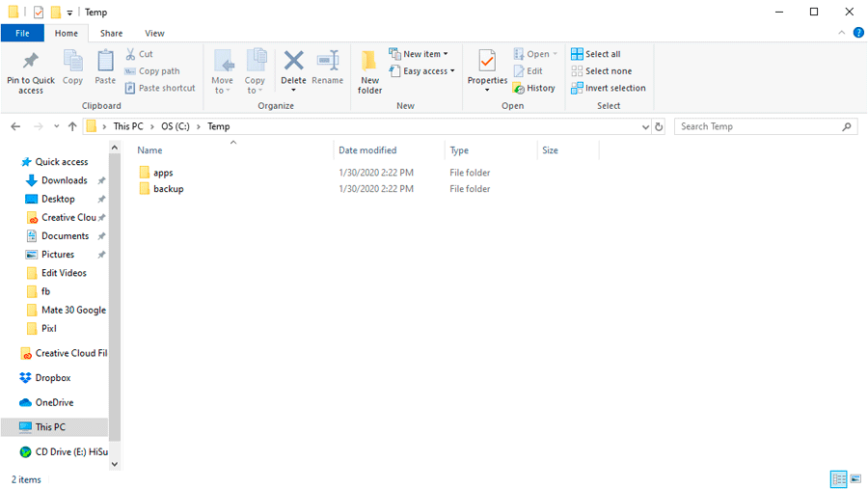Switch to Details view in status bar
Viewport: 868px width, 489px height.
coord(839,479)
